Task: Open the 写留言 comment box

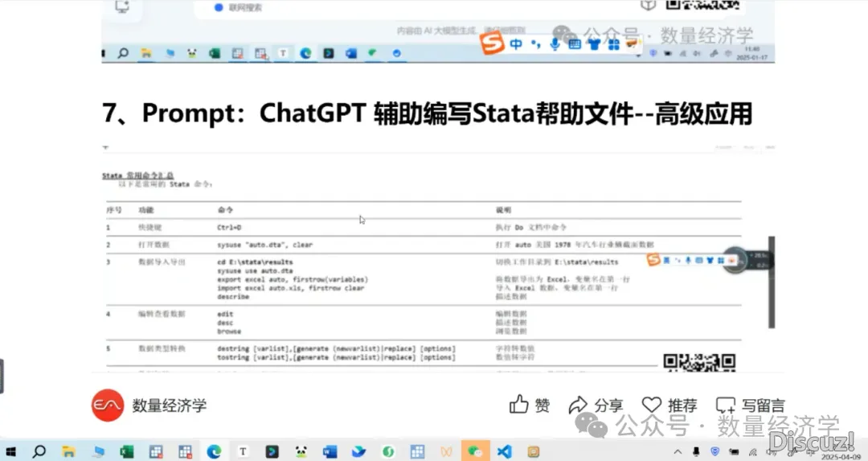Action: (726, 405)
